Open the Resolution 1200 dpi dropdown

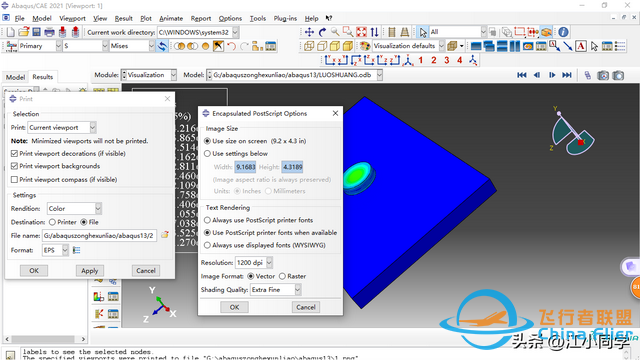(x=269, y=262)
